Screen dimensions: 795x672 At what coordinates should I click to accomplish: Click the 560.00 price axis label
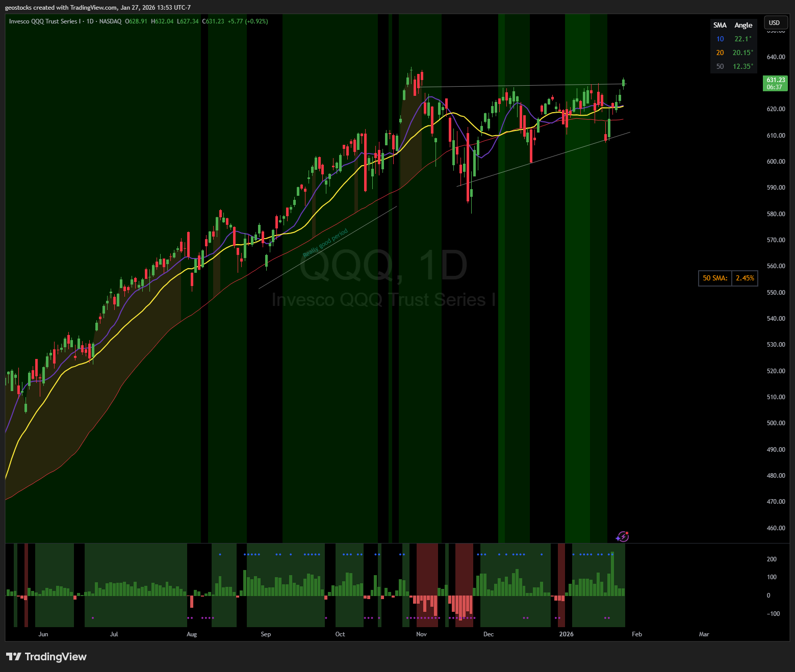tap(776, 266)
